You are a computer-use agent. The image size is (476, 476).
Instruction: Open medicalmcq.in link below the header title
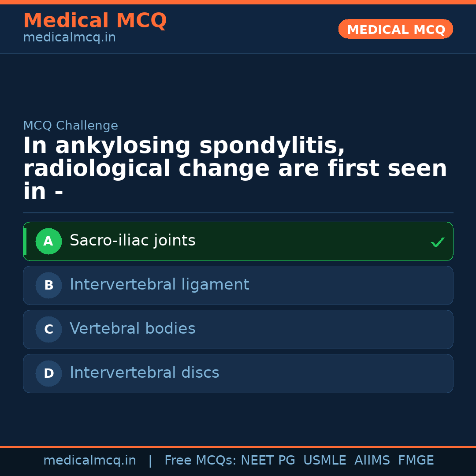(69, 38)
